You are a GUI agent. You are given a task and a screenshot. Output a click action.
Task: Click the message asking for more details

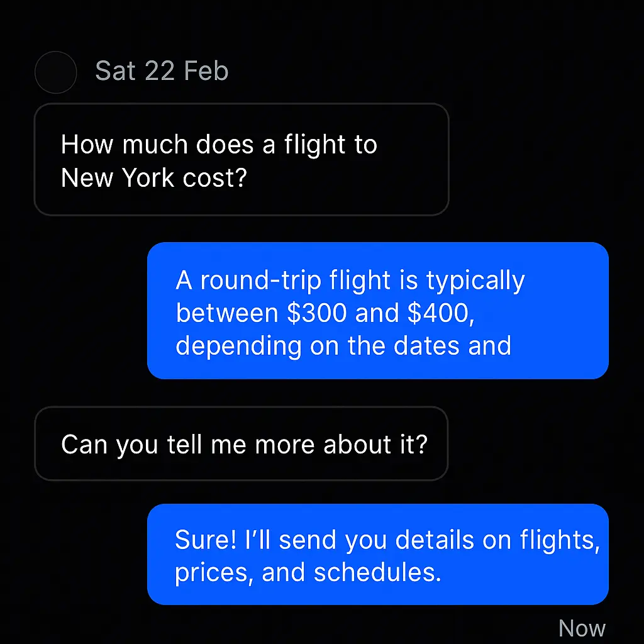tap(241, 444)
